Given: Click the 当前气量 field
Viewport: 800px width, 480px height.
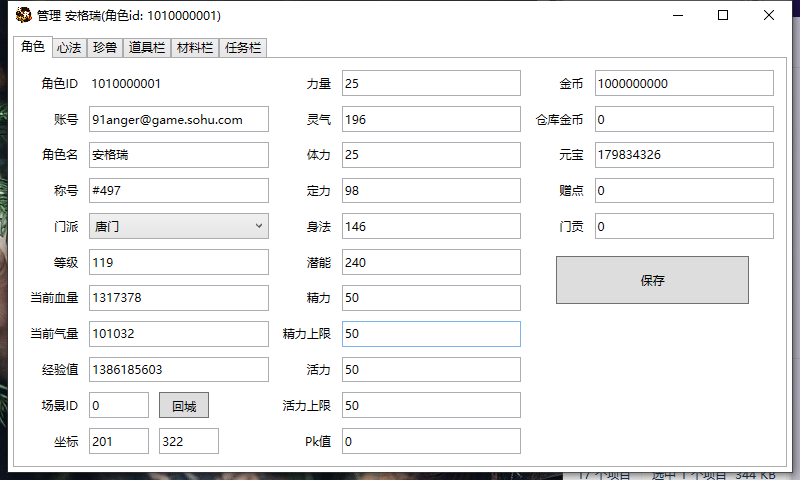Looking at the screenshot, I should [179, 334].
